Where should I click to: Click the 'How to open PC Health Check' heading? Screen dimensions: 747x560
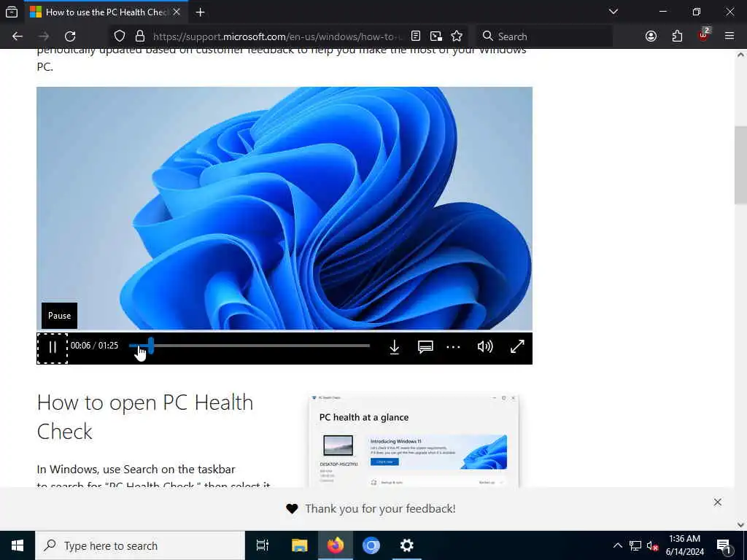[145, 416]
